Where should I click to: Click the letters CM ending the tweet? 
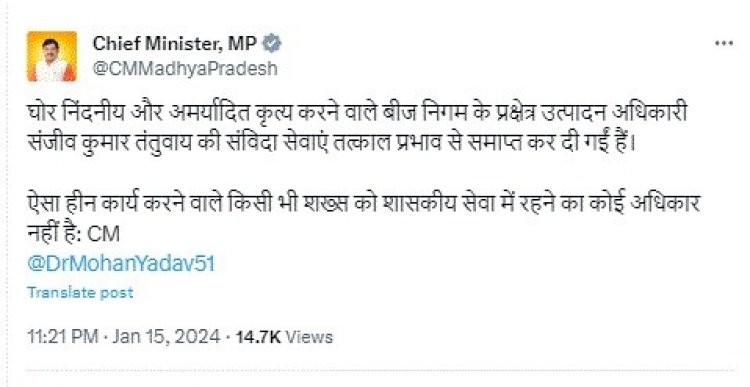pyautogui.click(x=104, y=234)
